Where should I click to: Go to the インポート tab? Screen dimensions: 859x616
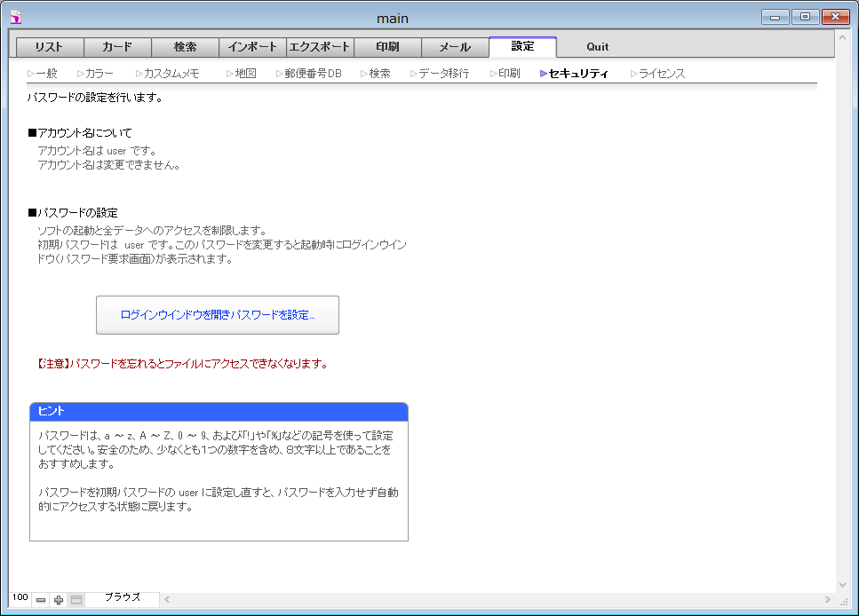[252, 47]
